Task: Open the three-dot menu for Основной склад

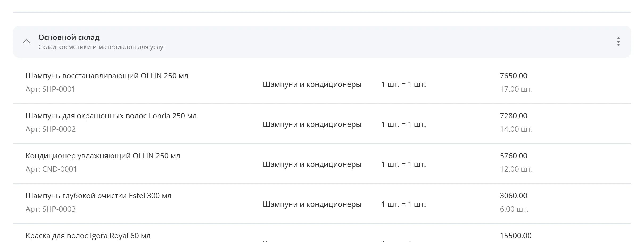Action: pyautogui.click(x=618, y=42)
